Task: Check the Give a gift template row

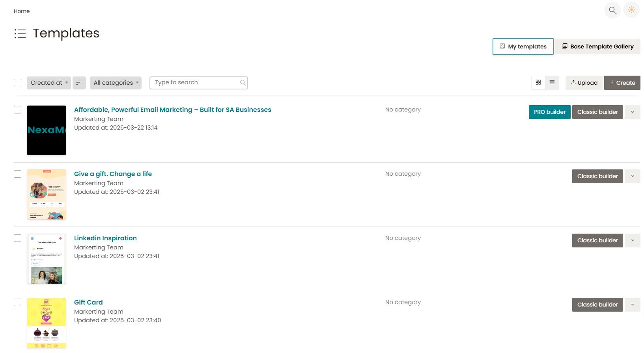Action: coord(17,174)
